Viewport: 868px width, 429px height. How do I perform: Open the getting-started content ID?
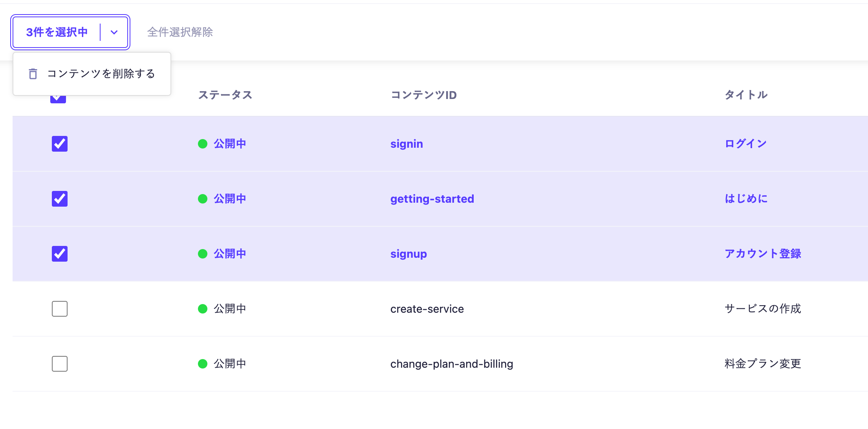click(432, 199)
